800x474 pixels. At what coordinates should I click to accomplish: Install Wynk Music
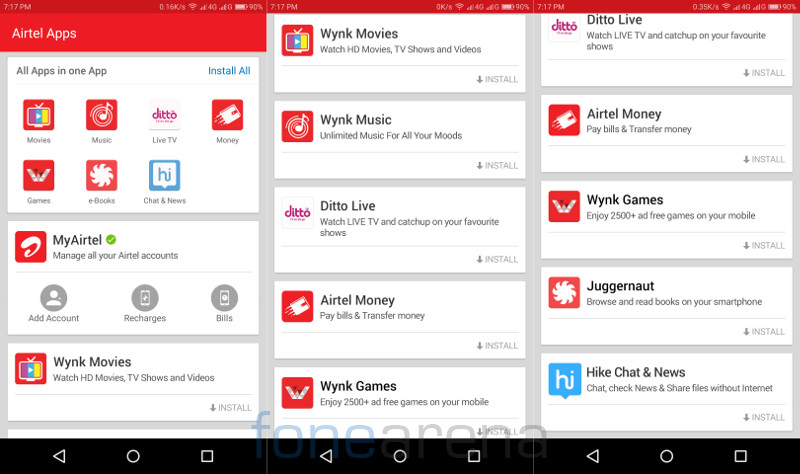(497, 165)
